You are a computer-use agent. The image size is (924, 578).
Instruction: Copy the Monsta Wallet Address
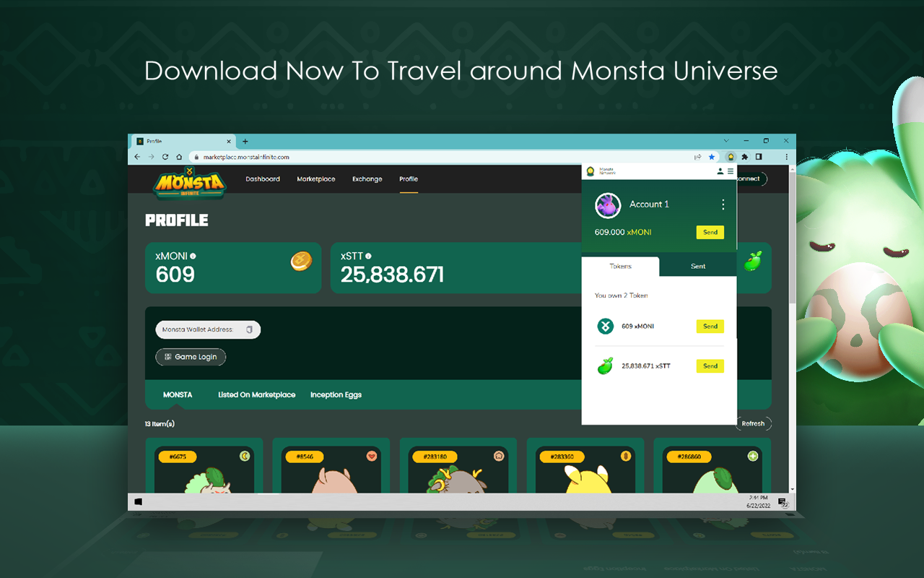(x=249, y=329)
